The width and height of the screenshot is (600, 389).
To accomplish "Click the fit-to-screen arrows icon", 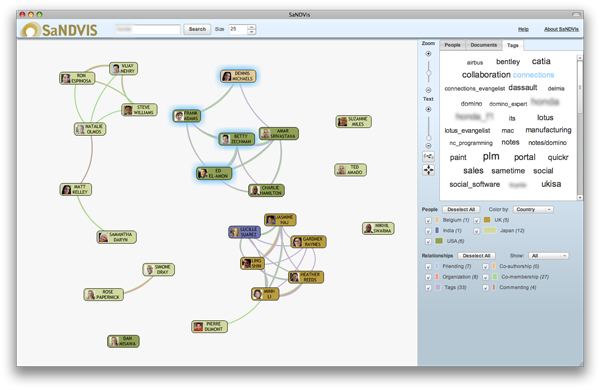I will pyautogui.click(x=428, y=170).
